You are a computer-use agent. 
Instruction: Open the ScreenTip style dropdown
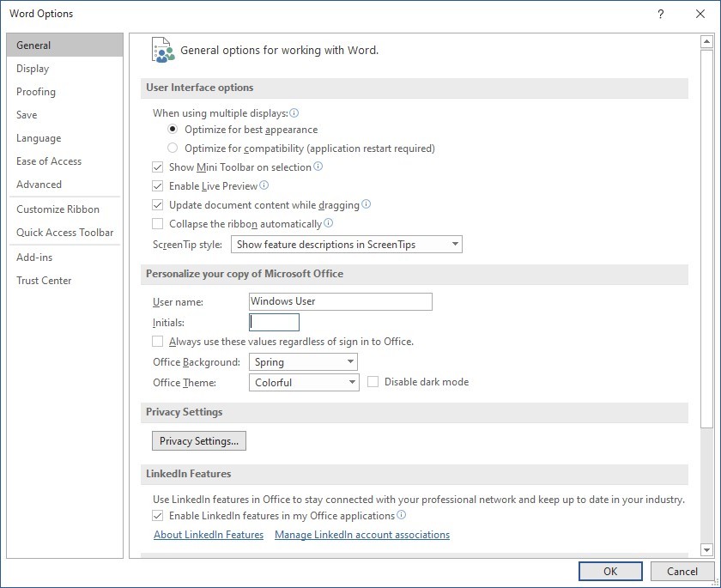coord(347,244)
